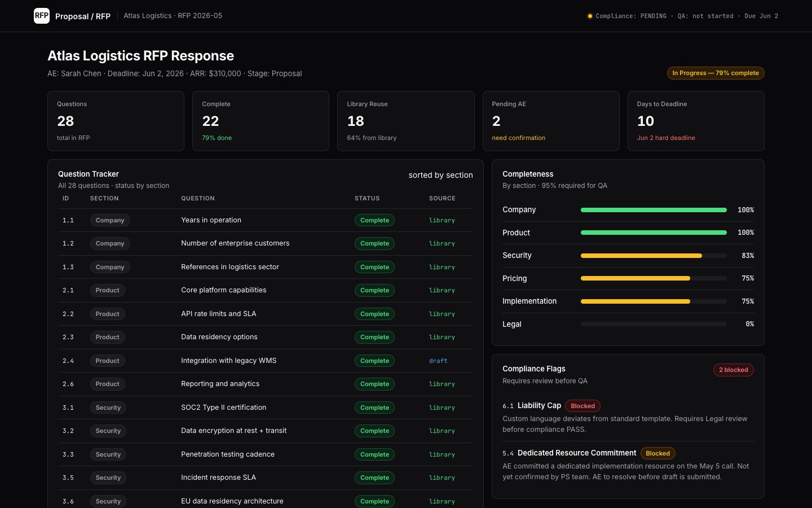Click the library source for Reporting and analytics
Screen dimensions: 812x508
tap(442, 384)
